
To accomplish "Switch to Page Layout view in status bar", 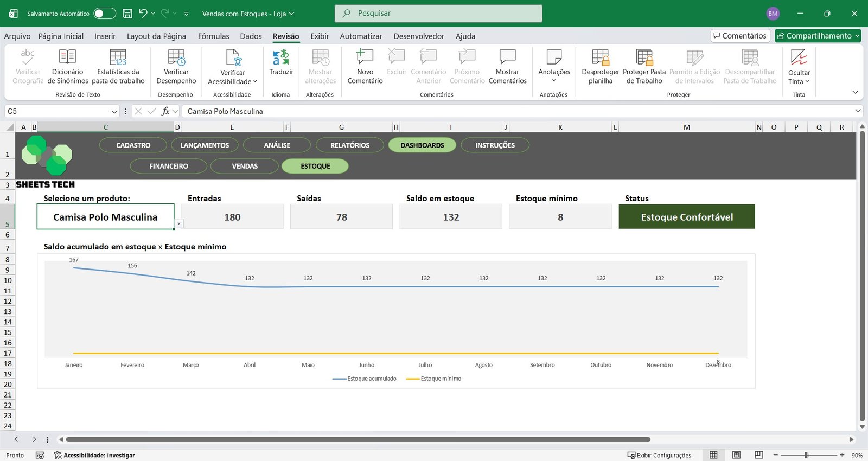I will [736, 455].
